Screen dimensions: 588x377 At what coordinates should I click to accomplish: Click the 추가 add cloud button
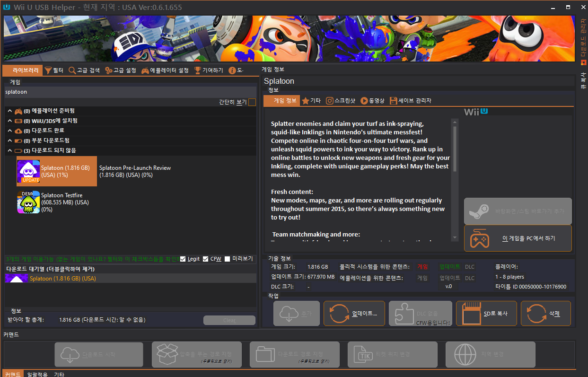[x=297, y=314]
